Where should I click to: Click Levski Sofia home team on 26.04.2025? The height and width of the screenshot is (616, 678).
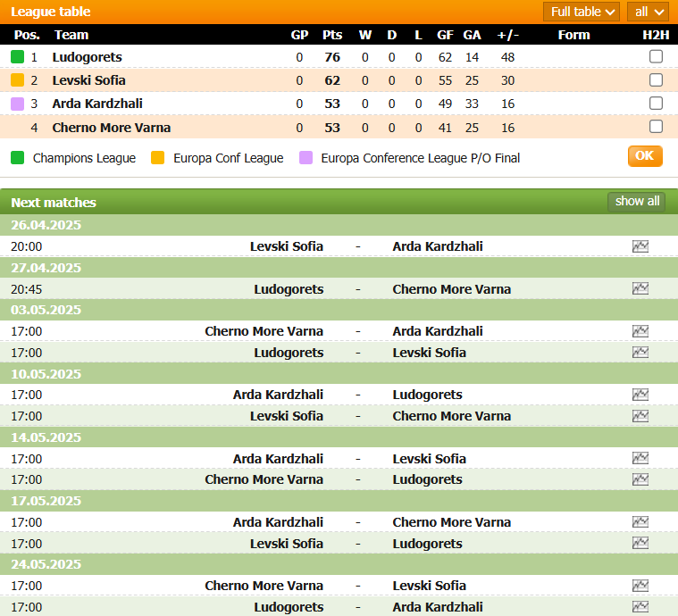tap(286, 246)
